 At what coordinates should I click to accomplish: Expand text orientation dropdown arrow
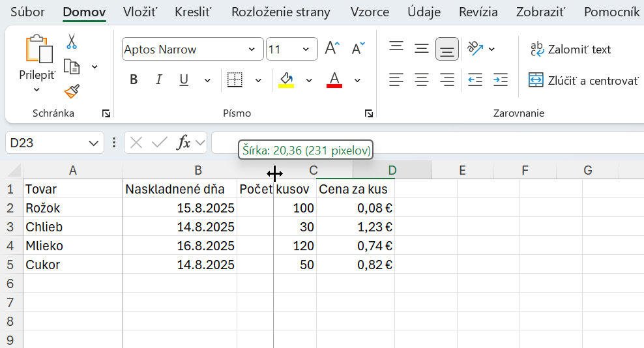(x=491, y=50)
